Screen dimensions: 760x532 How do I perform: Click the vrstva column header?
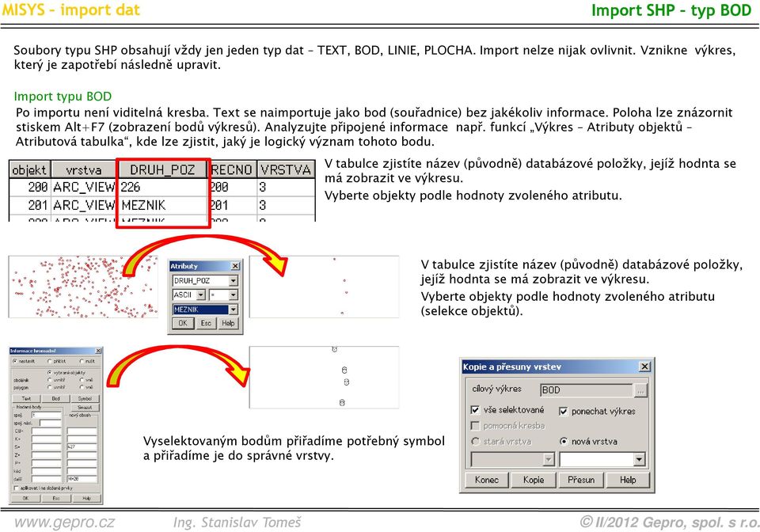84,169
